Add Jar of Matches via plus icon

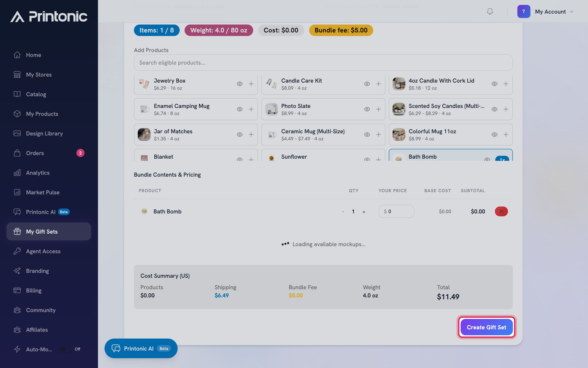coord(251,135)
